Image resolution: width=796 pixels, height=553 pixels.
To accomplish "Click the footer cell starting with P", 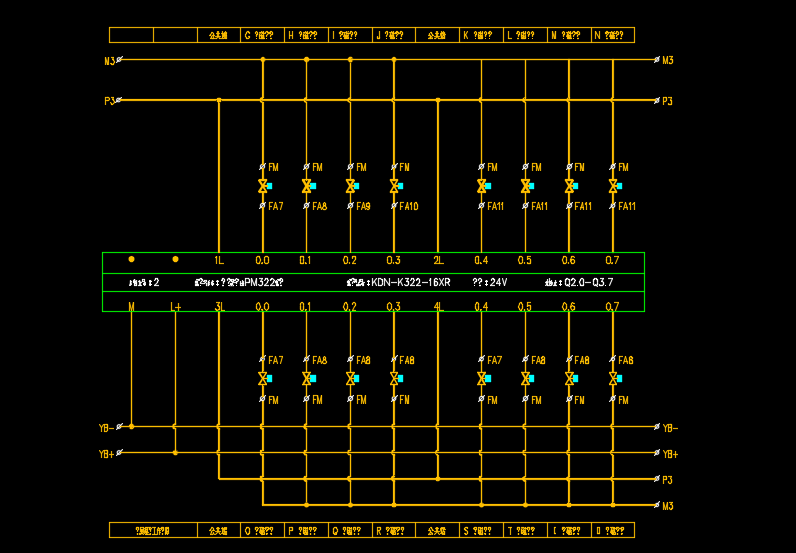I will point(306,530).
